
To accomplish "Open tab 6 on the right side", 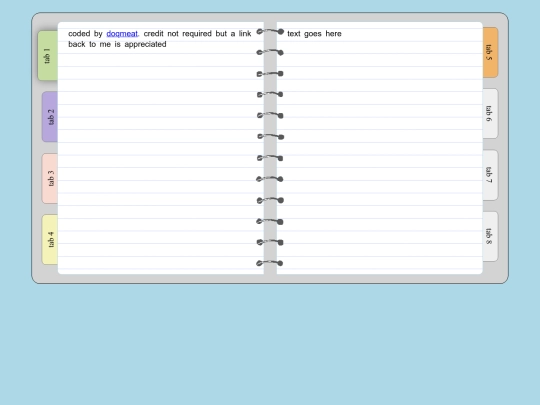I will pyautogui.click(x=490, y=114).
